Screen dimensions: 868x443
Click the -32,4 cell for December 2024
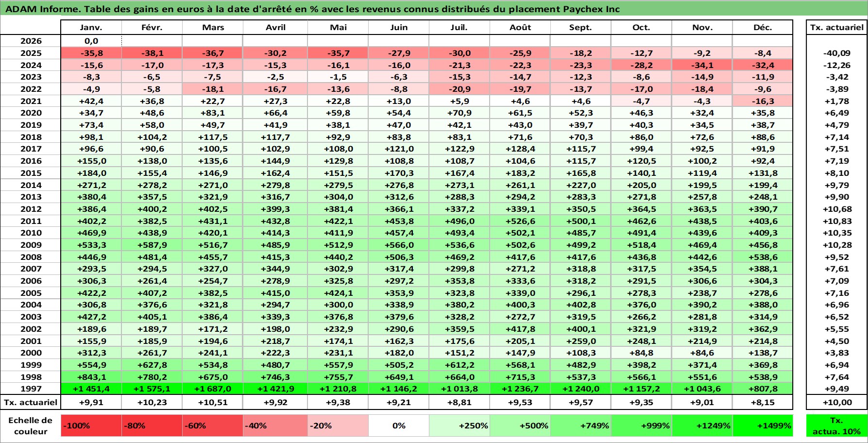coord(763,65)
